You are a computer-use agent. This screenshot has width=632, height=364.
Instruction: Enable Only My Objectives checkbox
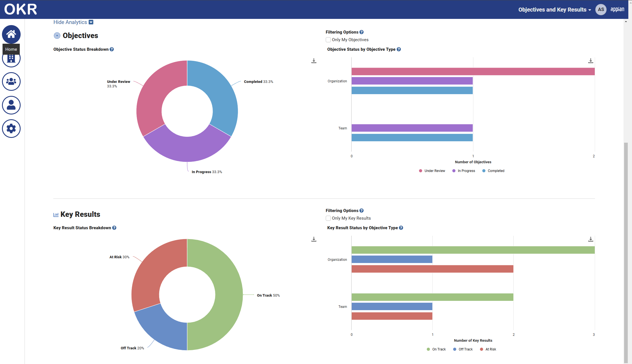[328, 40]
